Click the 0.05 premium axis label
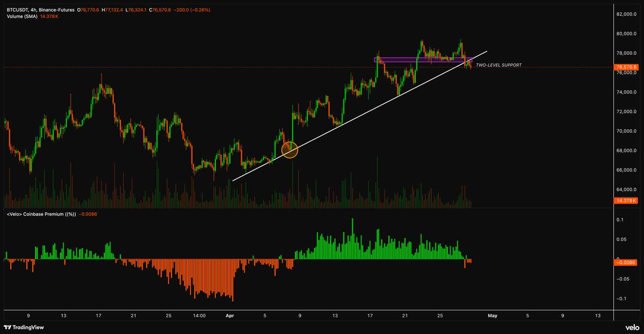Screen dimensions: 644x334 (622, 239)
